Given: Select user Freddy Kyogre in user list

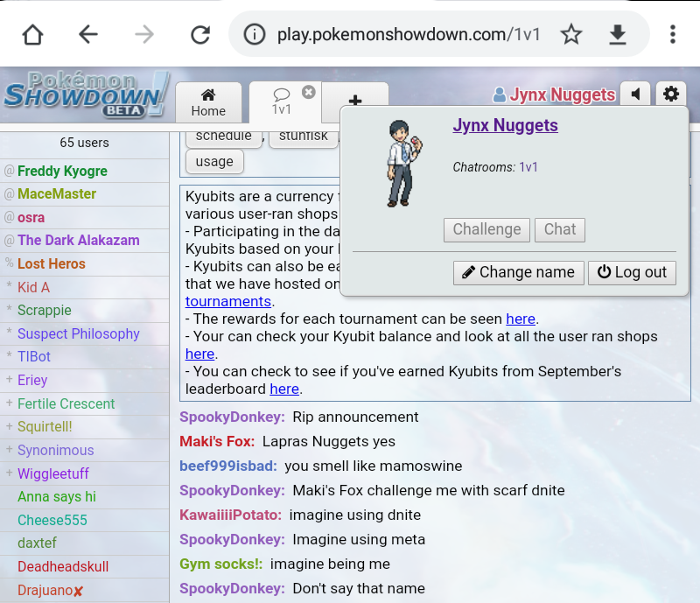Looking at the screenshot, I should [84, 171].
